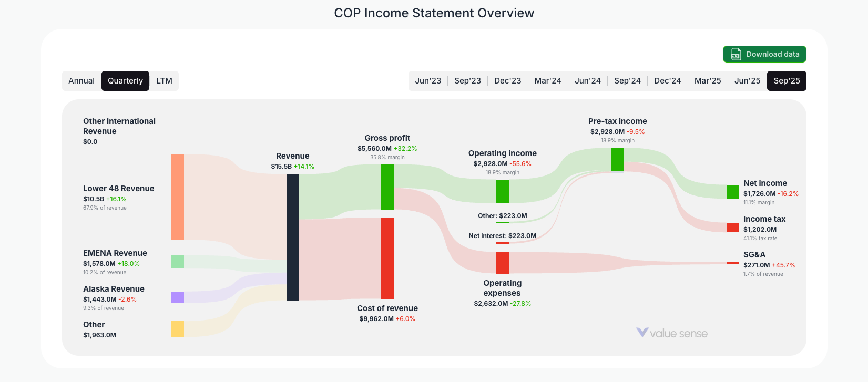The image size is (868, 382).
Task: Select the Jun'25 period tab
Action: pyautogui.click(x=747, y=80)
